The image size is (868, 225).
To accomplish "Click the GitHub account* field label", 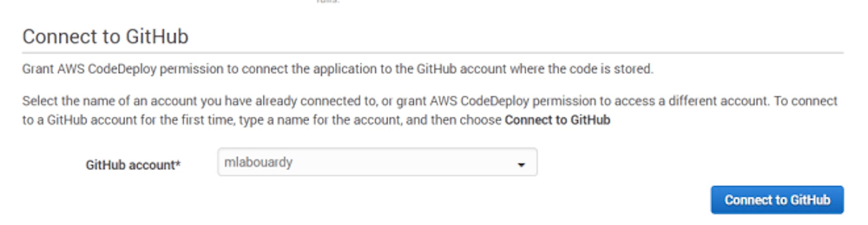I will pos(133,165).
